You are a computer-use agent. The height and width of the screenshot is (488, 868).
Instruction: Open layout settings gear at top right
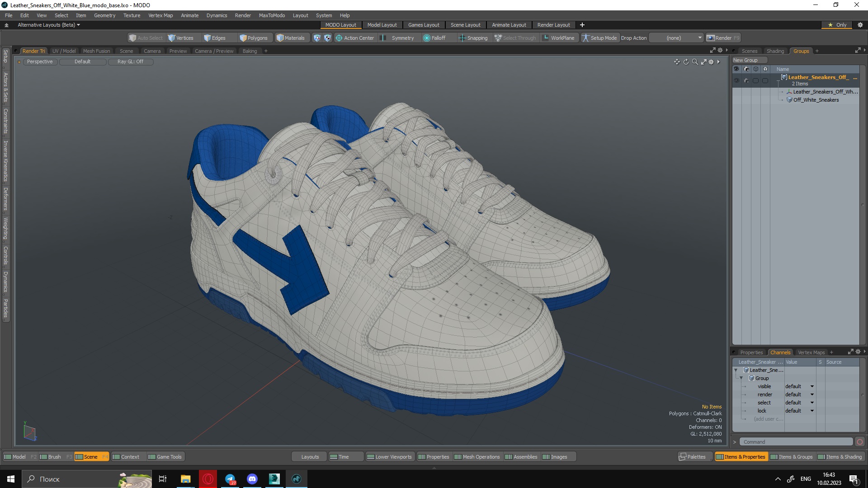860,25
